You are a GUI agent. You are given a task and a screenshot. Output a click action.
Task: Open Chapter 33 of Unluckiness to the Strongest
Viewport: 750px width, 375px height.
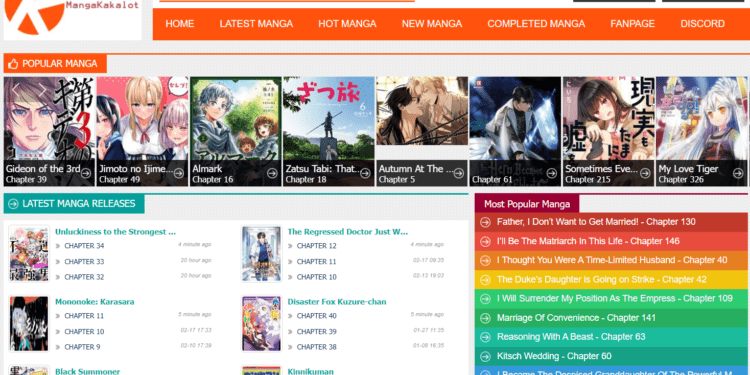tap(84, 262)
